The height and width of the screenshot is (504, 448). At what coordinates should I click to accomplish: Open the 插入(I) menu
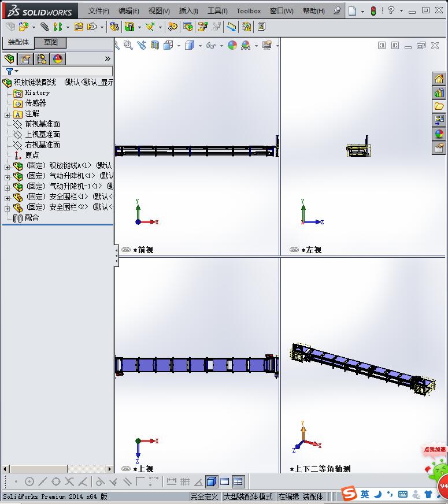click(x=188, y=11)
